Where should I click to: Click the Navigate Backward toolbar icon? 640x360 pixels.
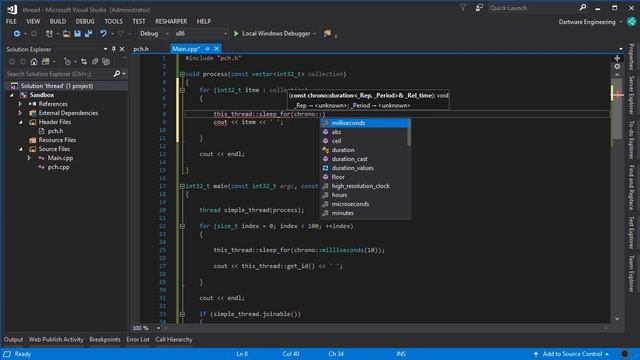pos(17,33)
